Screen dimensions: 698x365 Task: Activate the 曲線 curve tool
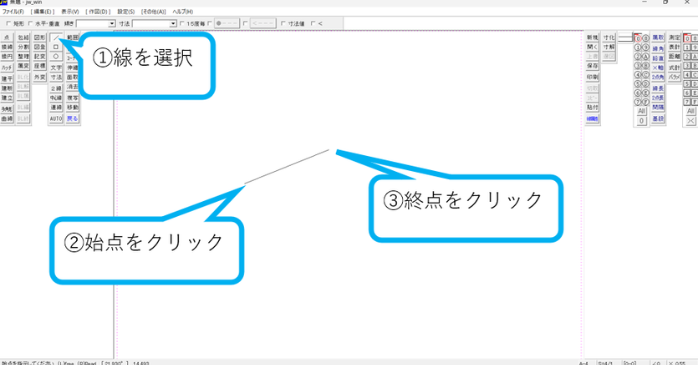[x=7, y=119]
